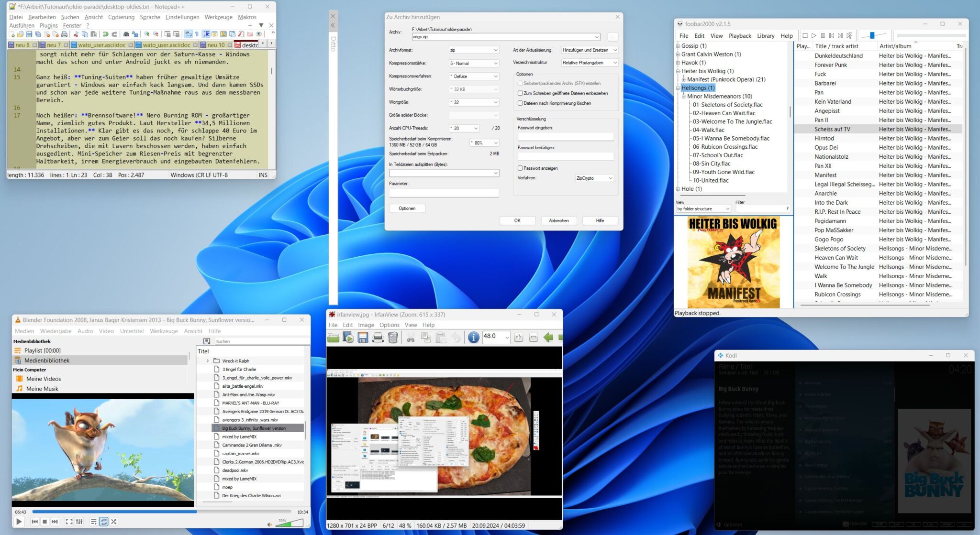This screenshot has width=980, height=535.
Task: Delete the image using IrfanView's trash icon
Action: (393, 338)
